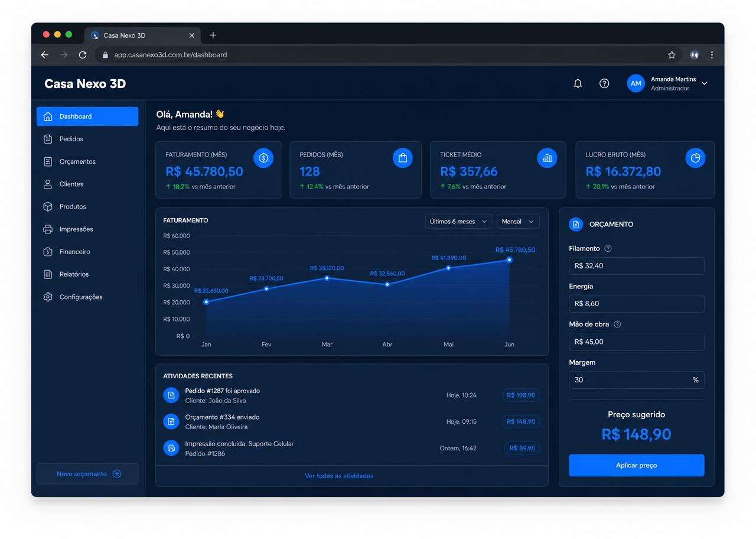Open Ver todas as atividades link
Viewport: 756px width, 539px height.
pyautogui.click(x=339, y=476)
